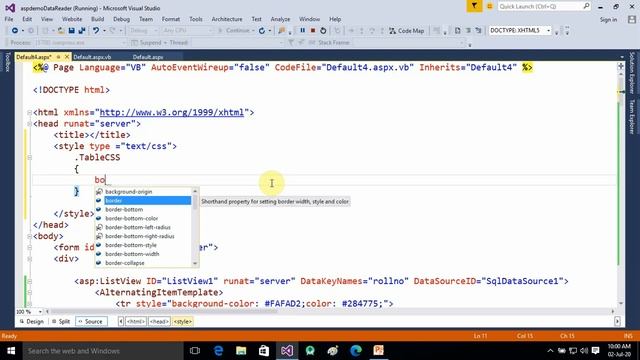The width and height of the screenshot is (640, 360).
Task: Collapse the body element outlining node
Action: point(29,236)
